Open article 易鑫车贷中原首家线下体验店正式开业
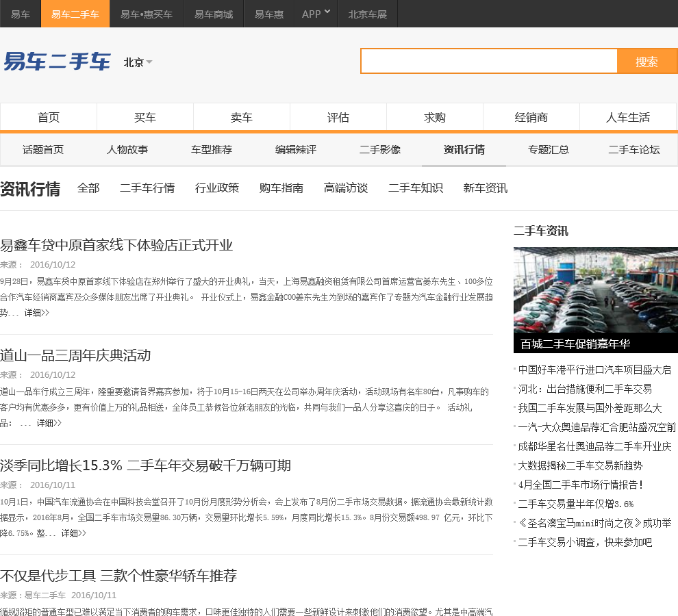The height and width of the screenshot is (616, 678). (x=116, y=245)
